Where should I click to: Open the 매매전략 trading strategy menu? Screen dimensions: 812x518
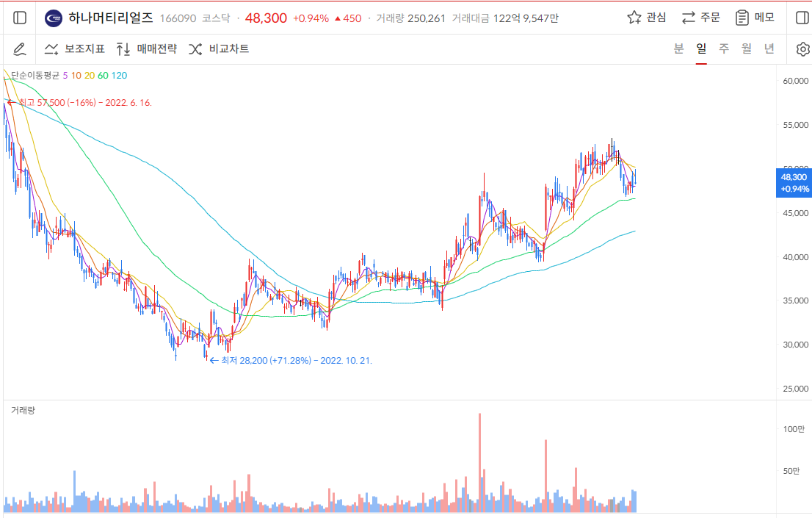(146, 49)
